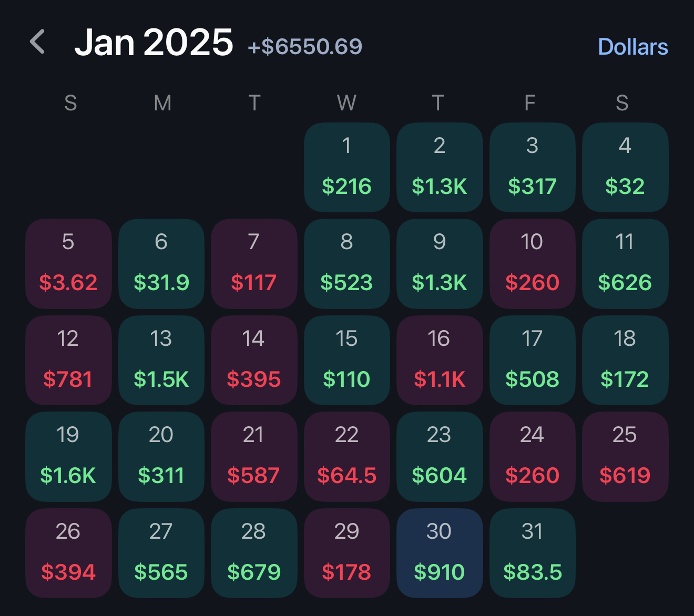Open January 2 day cell

coord(440,167)
